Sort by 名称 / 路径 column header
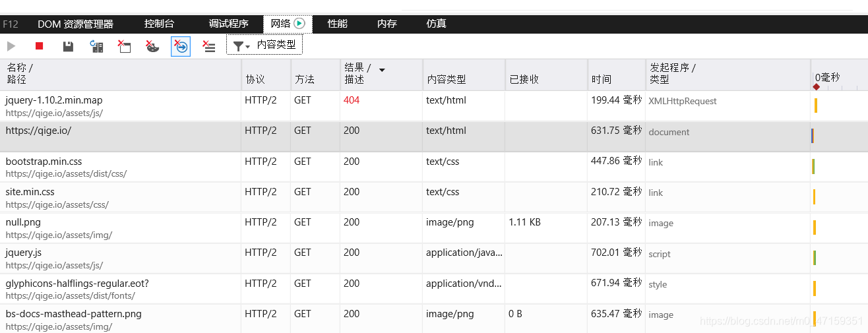 click(121, 74)
